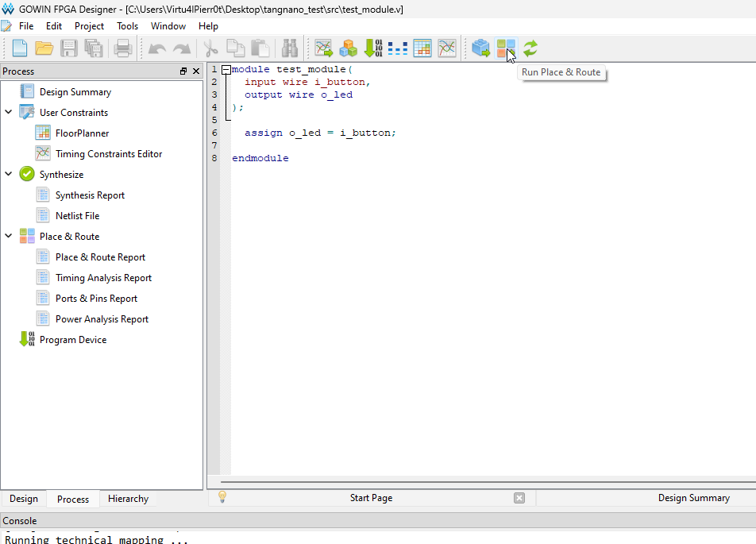This screenshot has width=756, height=544.
Task: Open the Netlist File item
Action: 77,216
